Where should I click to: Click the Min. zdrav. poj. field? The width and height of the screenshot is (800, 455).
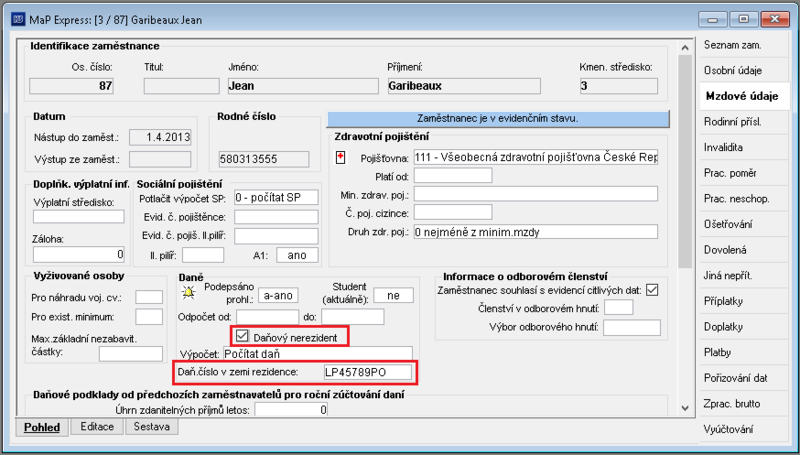tap(536, 194)
